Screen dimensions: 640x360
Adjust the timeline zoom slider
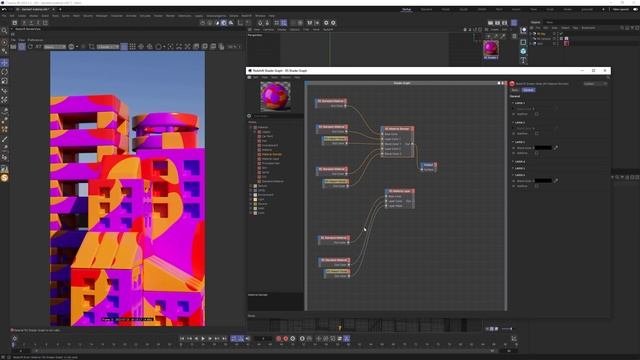pyautogui.click(x=507, y=329)
